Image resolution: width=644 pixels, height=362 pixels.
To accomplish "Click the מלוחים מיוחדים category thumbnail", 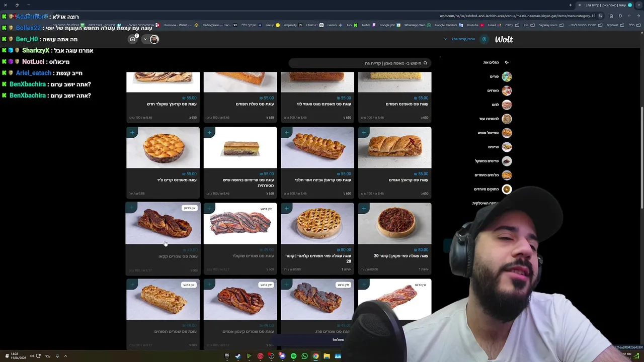I will pos(507,175).
